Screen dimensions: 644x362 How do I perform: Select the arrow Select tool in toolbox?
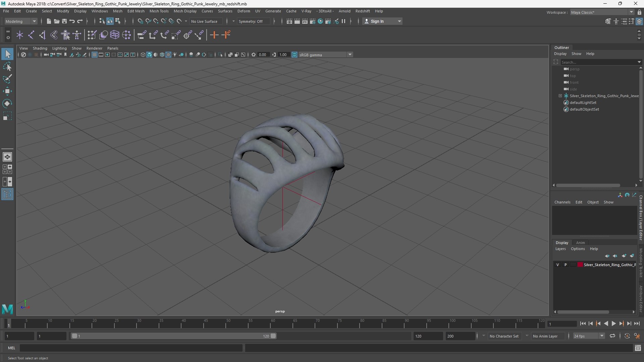pos(7,54)
